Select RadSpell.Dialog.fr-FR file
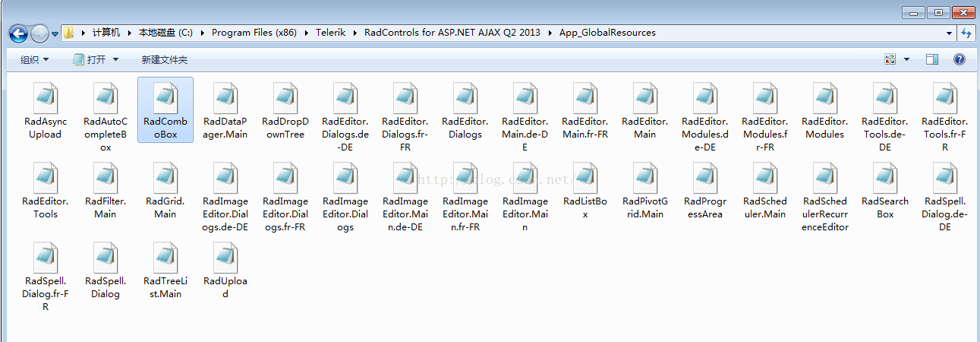980x342 pixels. tap(45, 277)
